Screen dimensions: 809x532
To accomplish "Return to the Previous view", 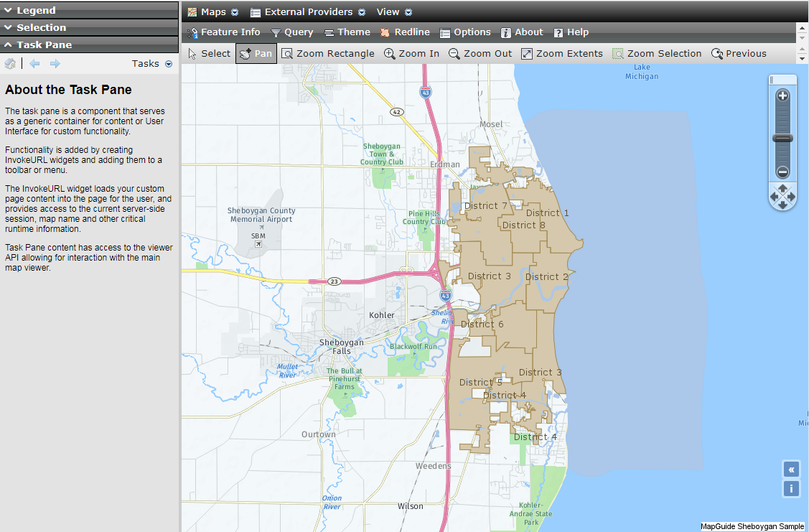I will pyautogui.click(x=739, y=52).
